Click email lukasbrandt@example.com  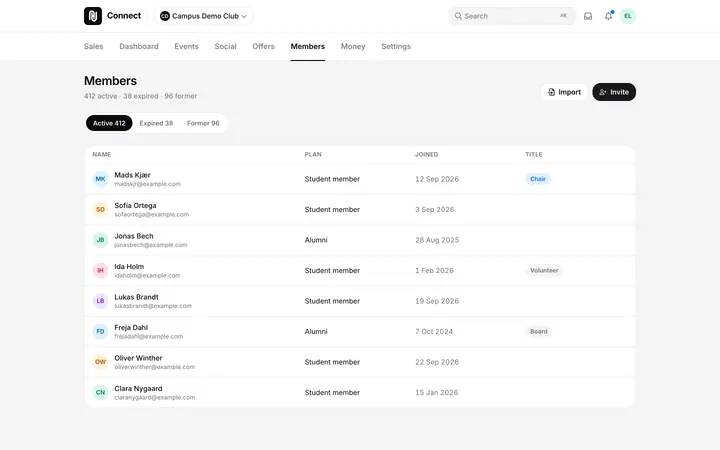[153, 306]
